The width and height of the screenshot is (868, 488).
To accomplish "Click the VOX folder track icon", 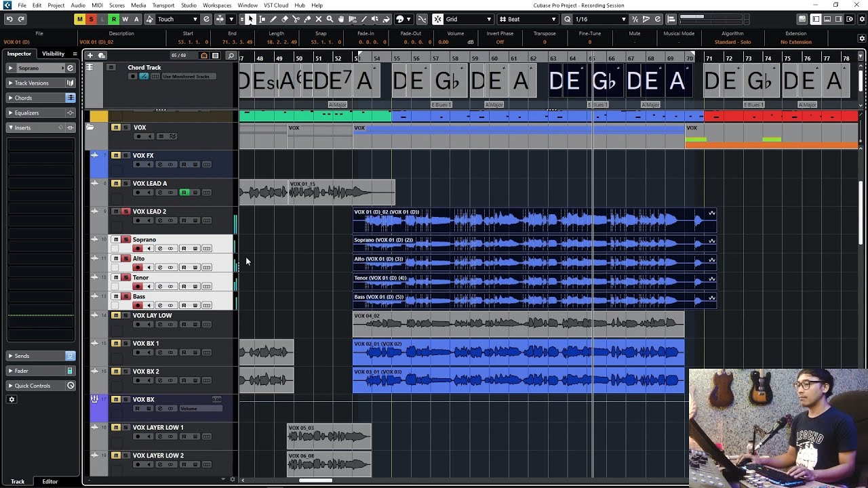I will (90, 127).
